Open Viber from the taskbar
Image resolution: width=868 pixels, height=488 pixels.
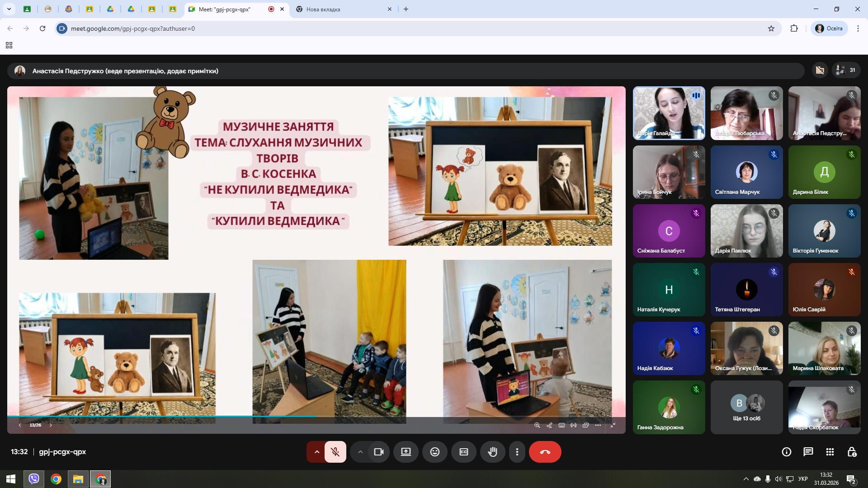click(34, 479)
